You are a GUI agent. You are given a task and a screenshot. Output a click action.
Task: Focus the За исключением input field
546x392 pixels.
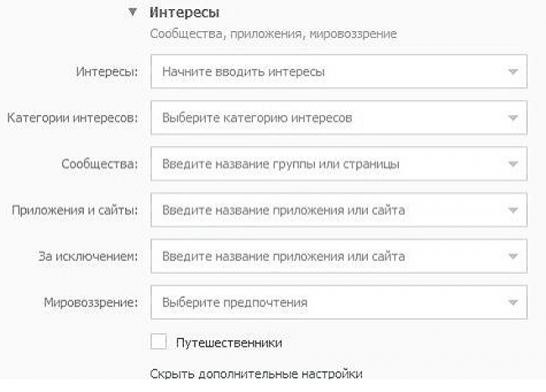tap(328, 256)
